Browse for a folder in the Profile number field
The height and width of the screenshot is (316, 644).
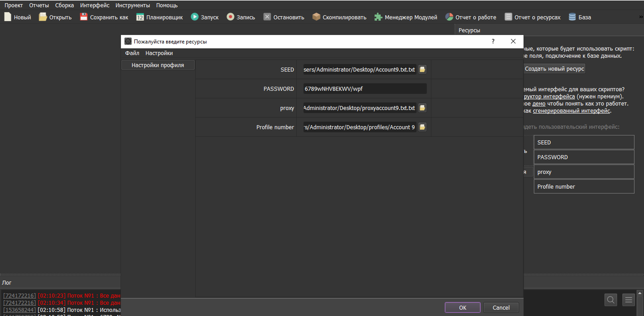point(422,127)
